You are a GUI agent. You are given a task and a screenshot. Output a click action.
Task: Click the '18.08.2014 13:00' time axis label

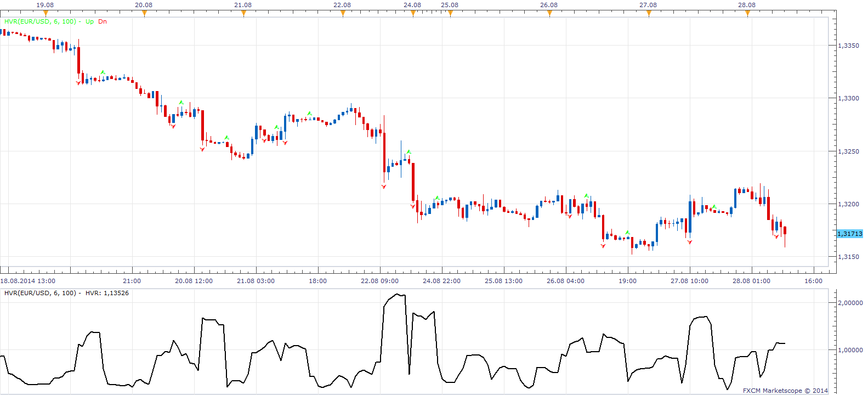pos(28,281)
